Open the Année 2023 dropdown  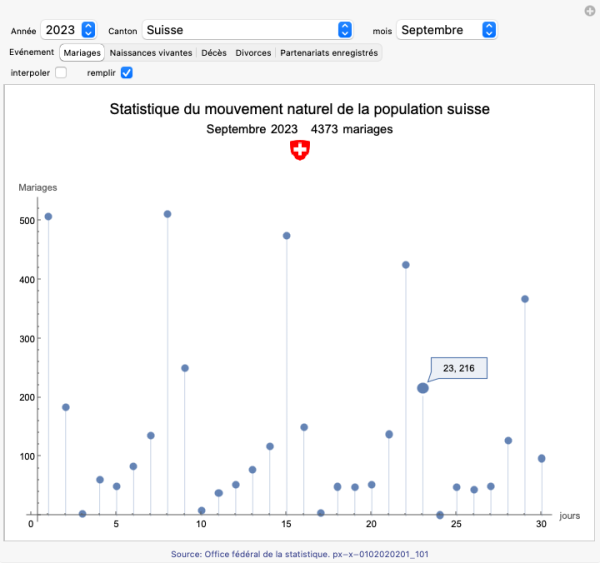[69, 30]
